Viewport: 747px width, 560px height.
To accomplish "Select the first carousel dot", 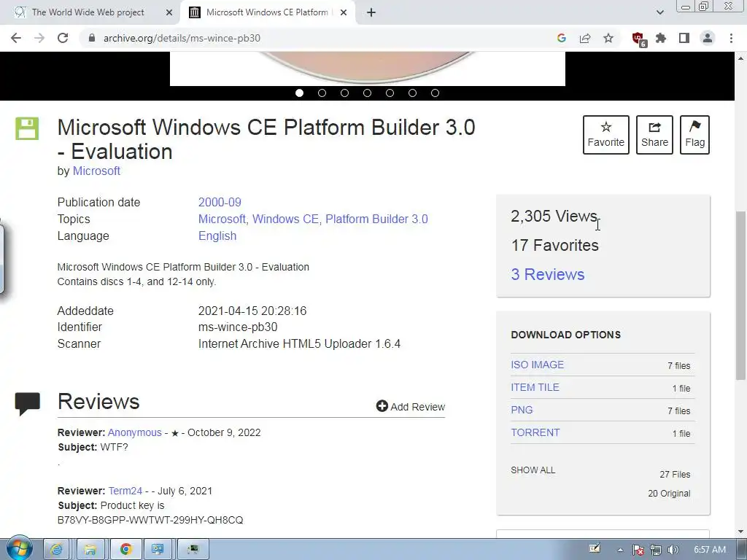I will (x=299, y=93).
